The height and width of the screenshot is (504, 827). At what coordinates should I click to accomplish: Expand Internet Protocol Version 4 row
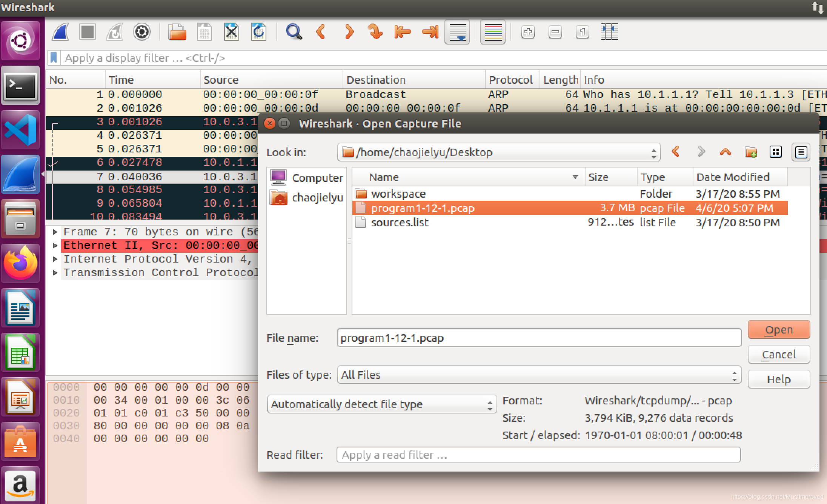click(x=55, y=259)
